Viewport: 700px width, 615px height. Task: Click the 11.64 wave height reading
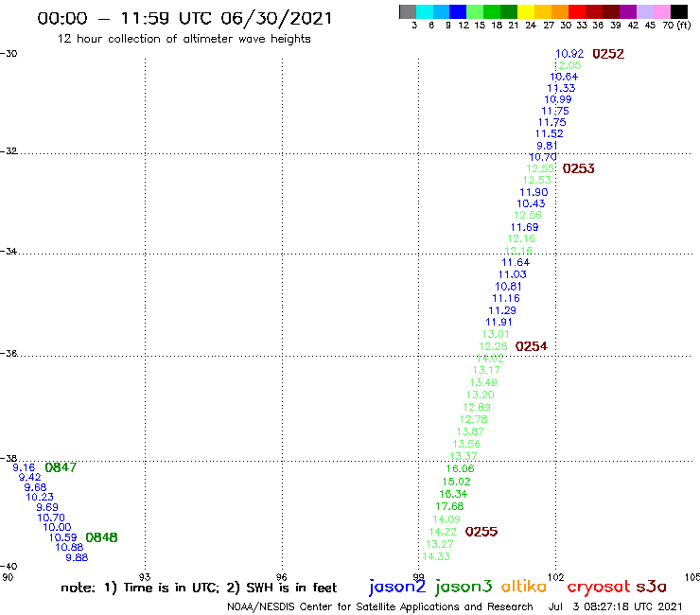click(516, 263)
